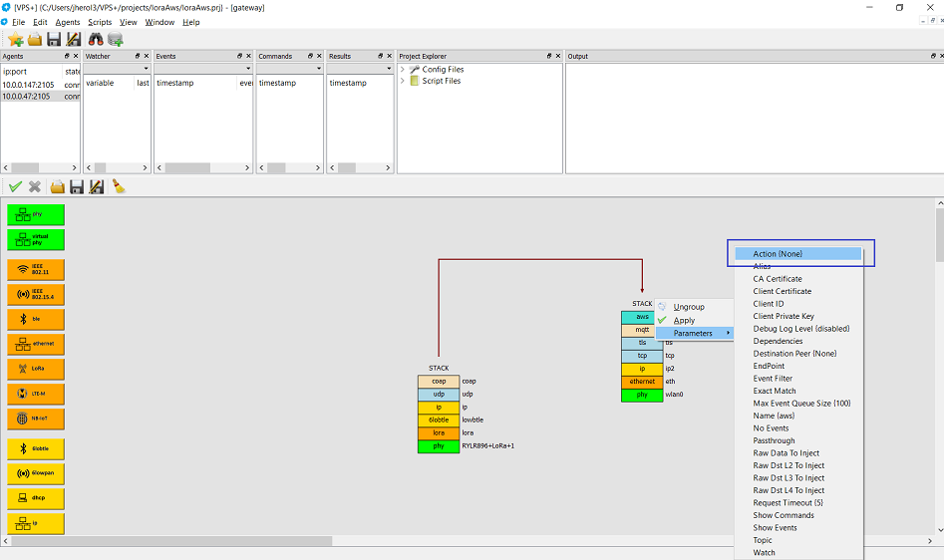944x560 pixels.
Task: Click the mqtt layer in the right stack
Action: [x=642, y=329]
